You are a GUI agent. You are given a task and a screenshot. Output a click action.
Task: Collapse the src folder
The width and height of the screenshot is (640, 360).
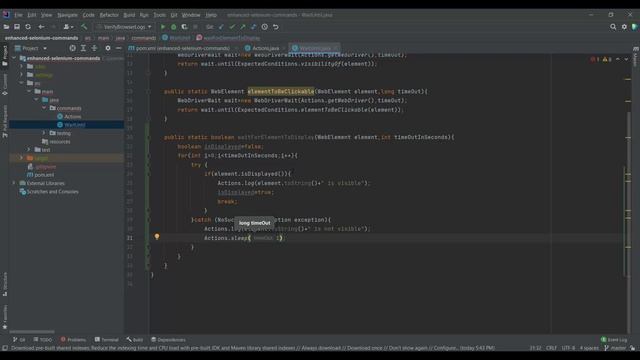pyautogui.click(x=22, y=83)
